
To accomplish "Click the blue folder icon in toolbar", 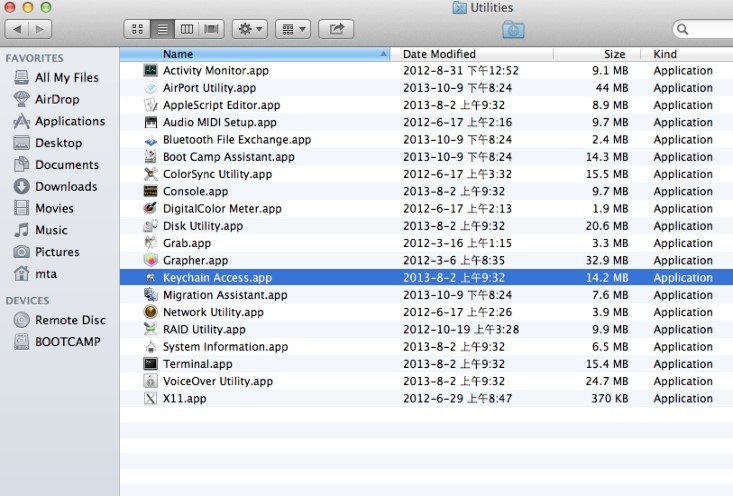I will (x=513, y=29).
